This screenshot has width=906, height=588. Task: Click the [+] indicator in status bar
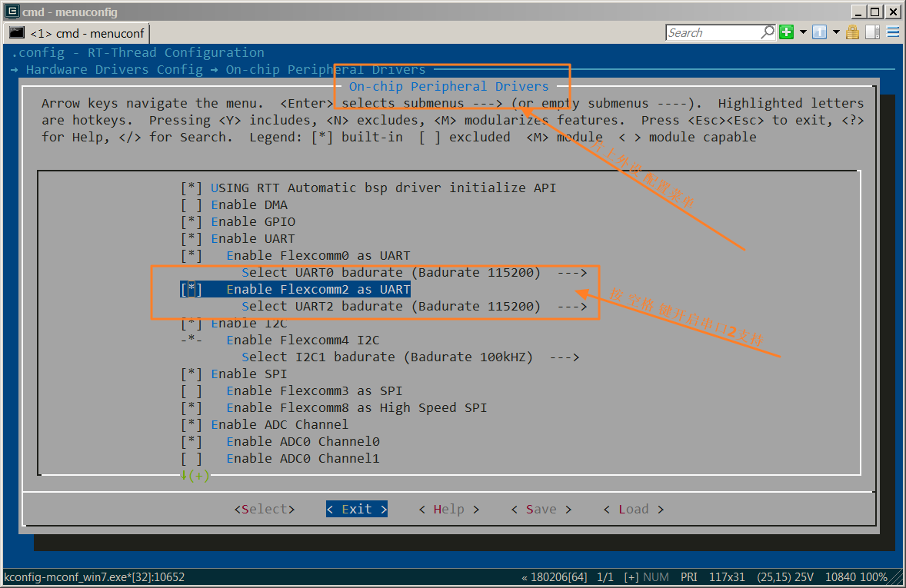tap(631, 577)
